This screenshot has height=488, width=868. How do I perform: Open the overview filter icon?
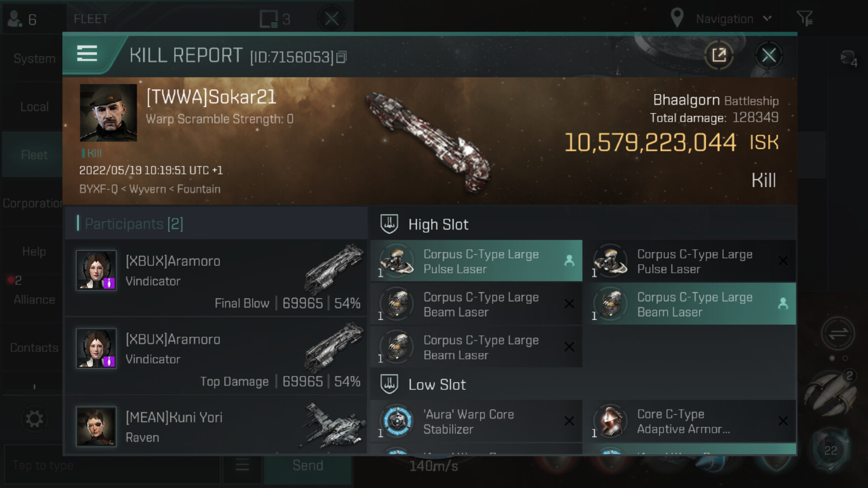tap(805, 18)
